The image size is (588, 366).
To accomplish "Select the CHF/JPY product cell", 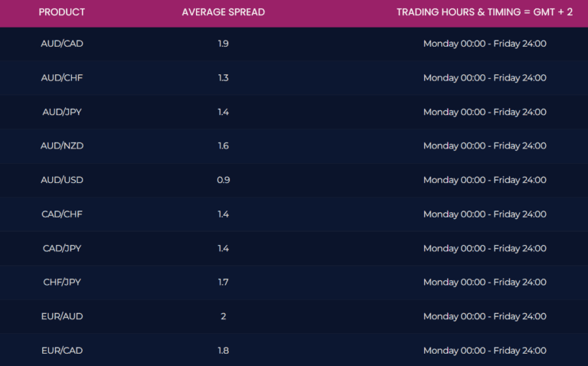I will 62,282.
